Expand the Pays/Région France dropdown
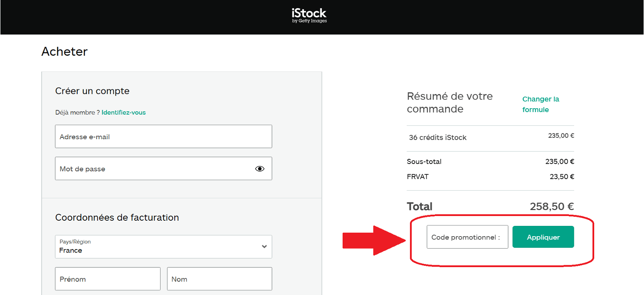 coord(164,246)
